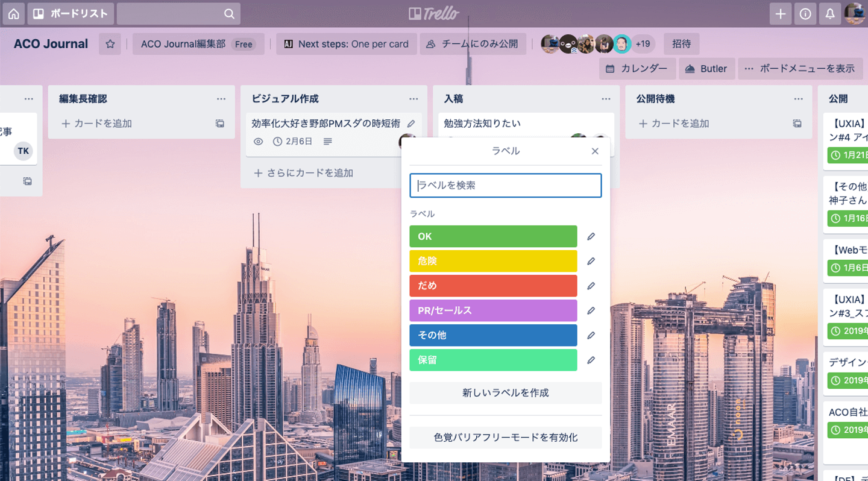Open the カレンダー calendar view

pos(637,69)
